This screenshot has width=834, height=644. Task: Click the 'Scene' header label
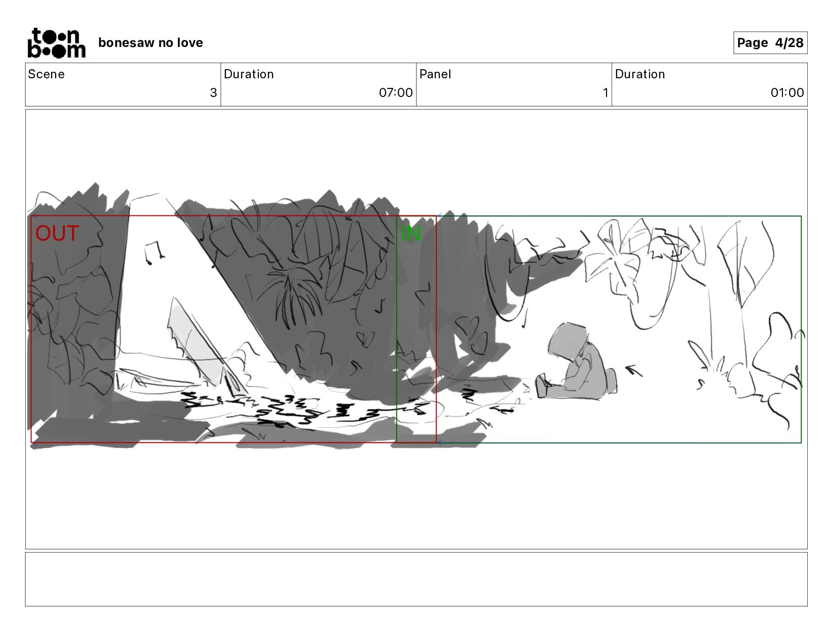tap(47, 74)
